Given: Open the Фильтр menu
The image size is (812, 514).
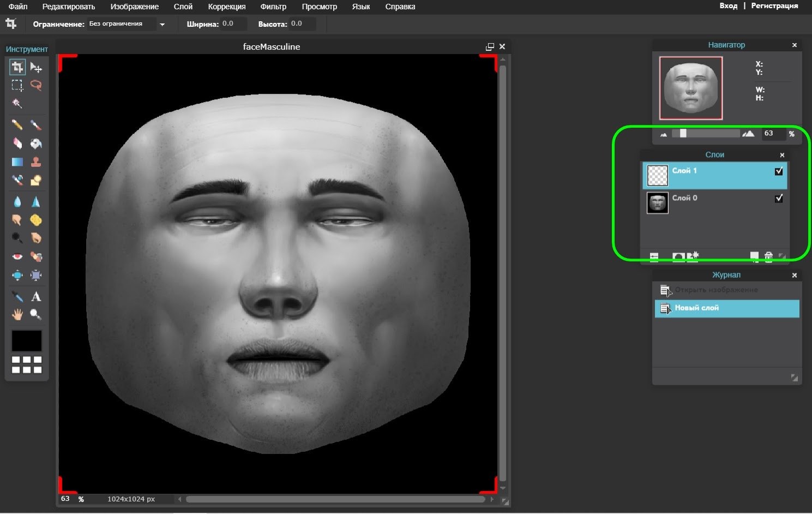Looking at the screenshot, I should click(273, 7).
